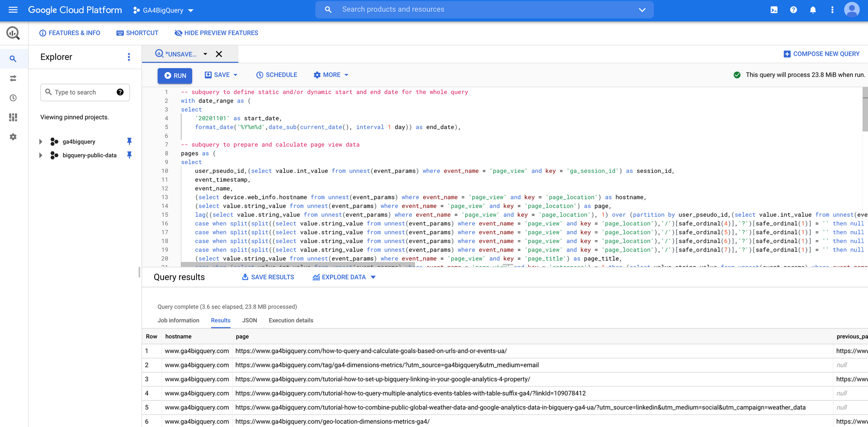This screenshot has width=868, height=427.
Task: Click Schedule query button
Action: tap(276, 75)
